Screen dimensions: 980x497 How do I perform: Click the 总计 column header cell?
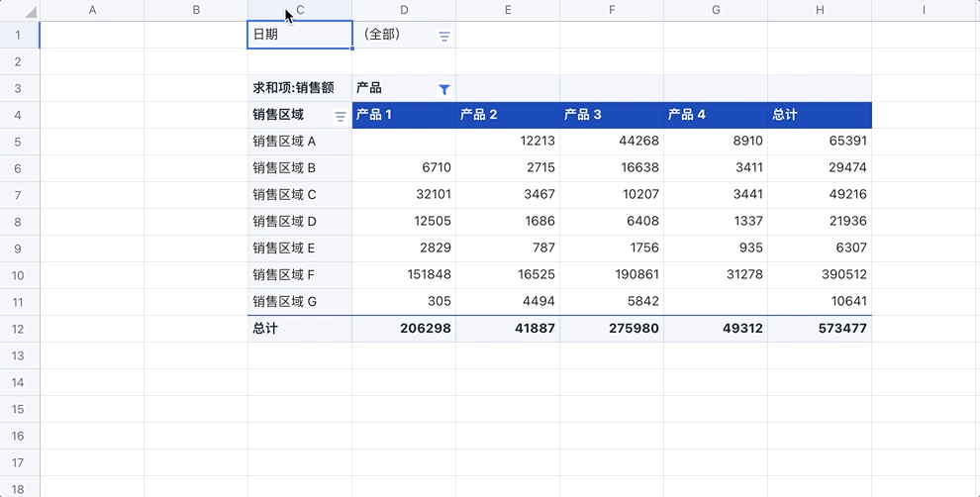coord(820,115)
